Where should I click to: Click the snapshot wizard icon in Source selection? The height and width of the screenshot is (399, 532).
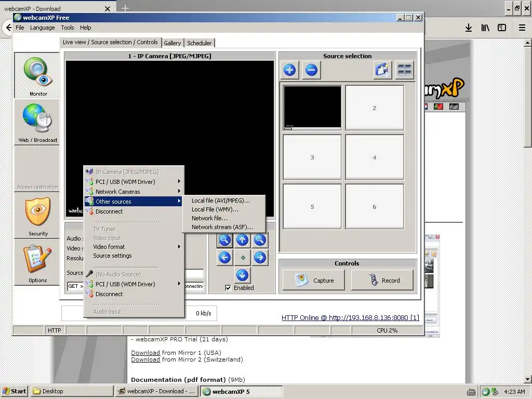(x=383, y=70)
